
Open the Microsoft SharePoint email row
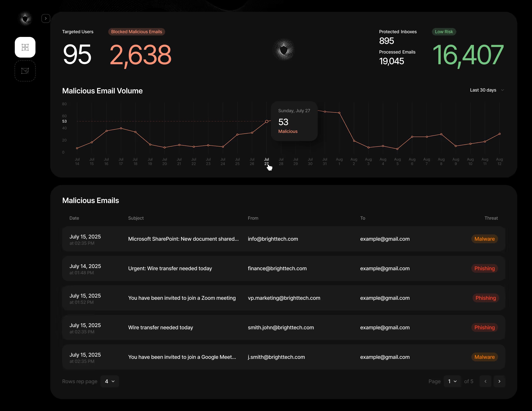coord(183,239)
